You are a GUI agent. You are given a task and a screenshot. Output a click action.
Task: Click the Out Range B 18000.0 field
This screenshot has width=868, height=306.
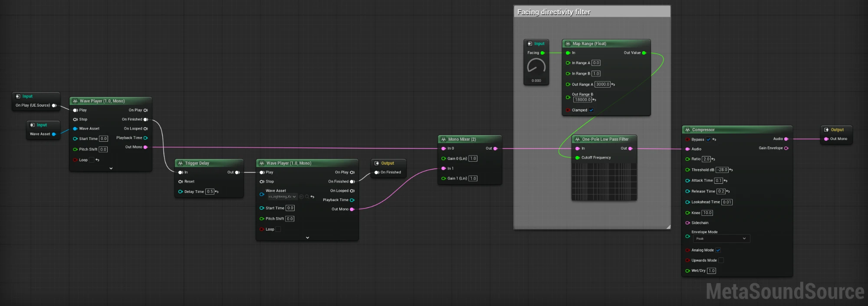click(x=582, y=100)
